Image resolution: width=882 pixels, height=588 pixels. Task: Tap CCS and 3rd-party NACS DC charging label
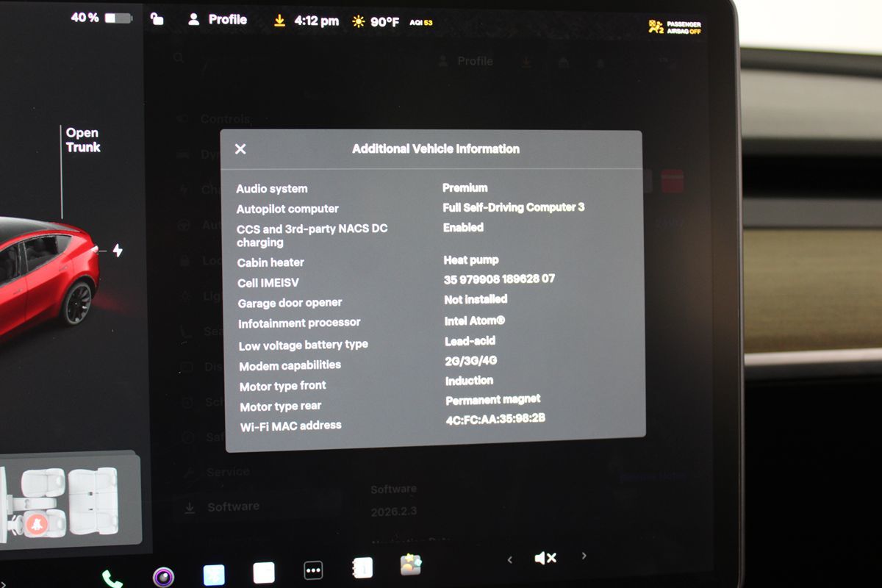(312, 235)
